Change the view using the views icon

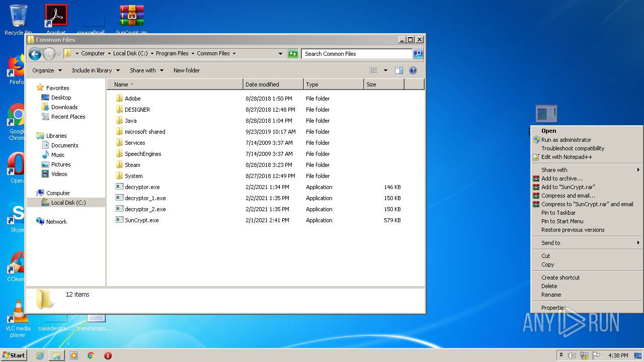pyautogui.click(x=373, y=70)
